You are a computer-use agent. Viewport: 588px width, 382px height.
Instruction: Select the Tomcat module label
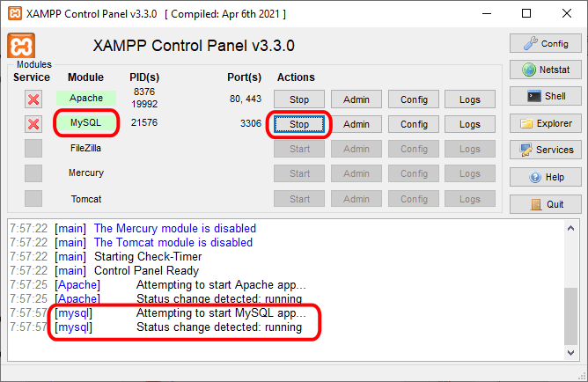pyautogui.click(x=86, y=199)
